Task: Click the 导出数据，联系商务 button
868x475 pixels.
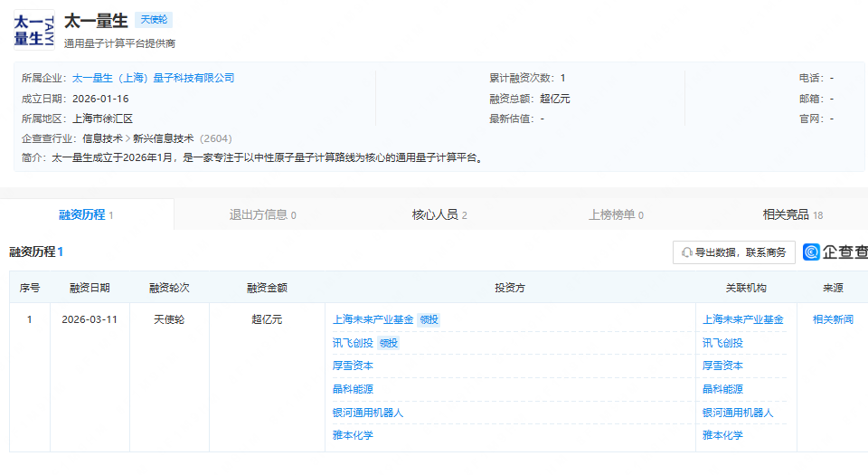Action: 733,252
